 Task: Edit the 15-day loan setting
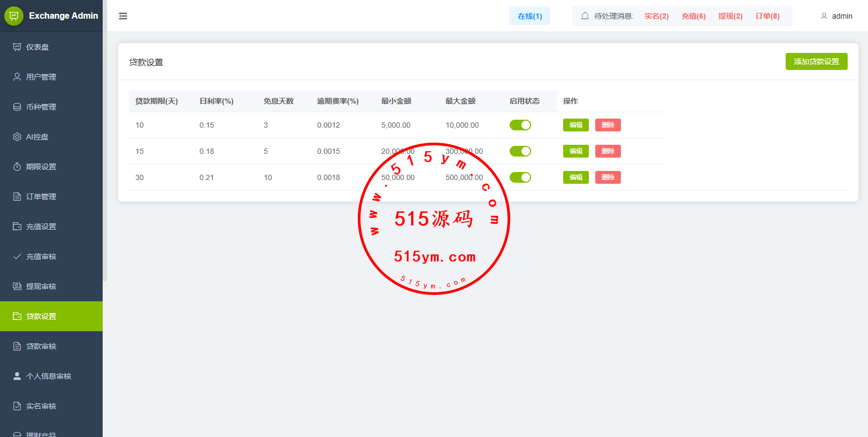pyautogui.click(x=576, y=151)
